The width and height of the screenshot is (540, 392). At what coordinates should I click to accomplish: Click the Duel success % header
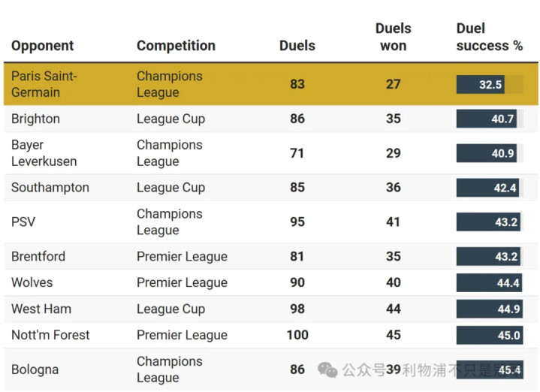tap(490, 37)
